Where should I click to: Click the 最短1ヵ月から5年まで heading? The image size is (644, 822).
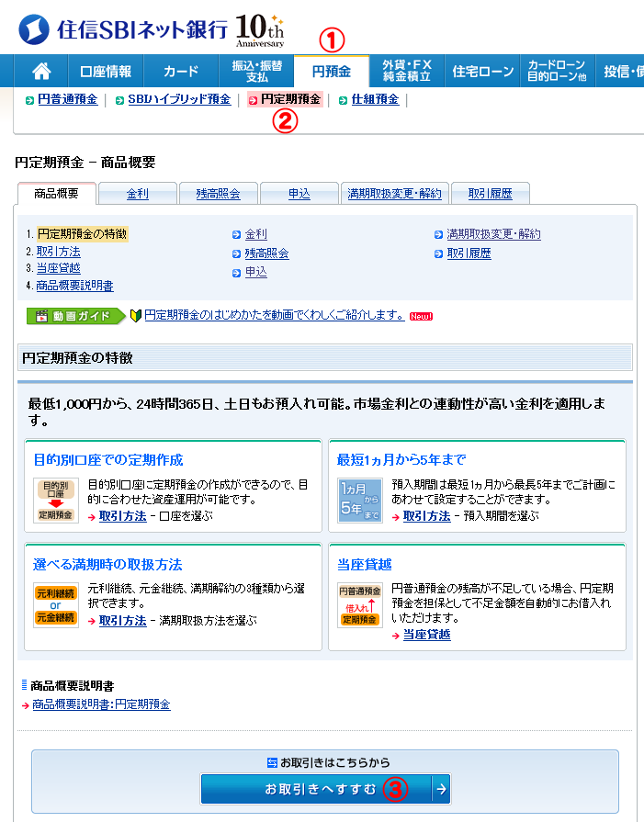(x=401, y=460)
